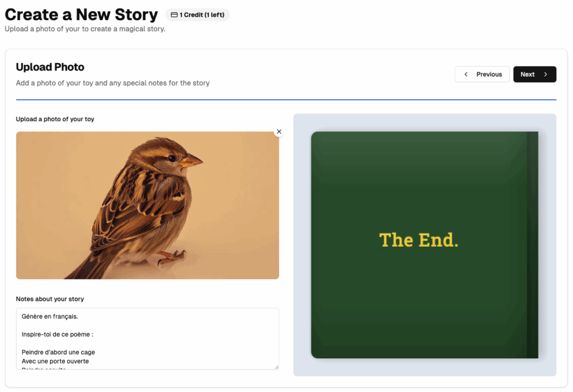Click the "Upload a photo of your toy" label

55,119
